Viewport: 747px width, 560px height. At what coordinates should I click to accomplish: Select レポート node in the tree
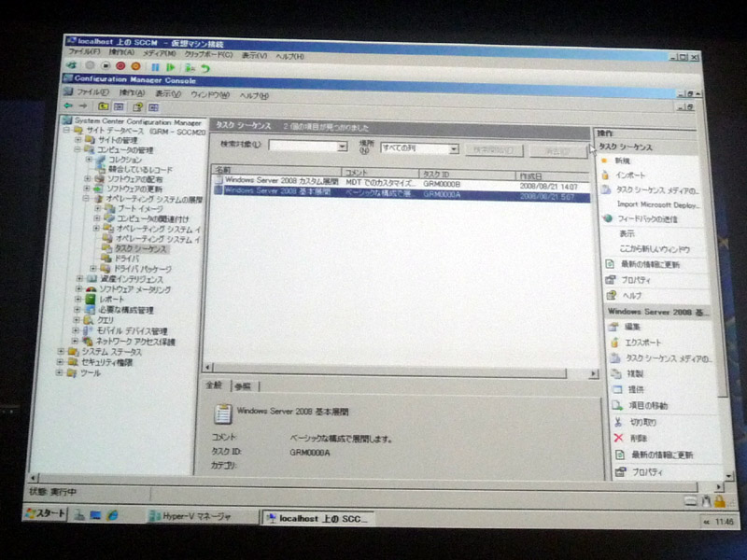[112, 300]
